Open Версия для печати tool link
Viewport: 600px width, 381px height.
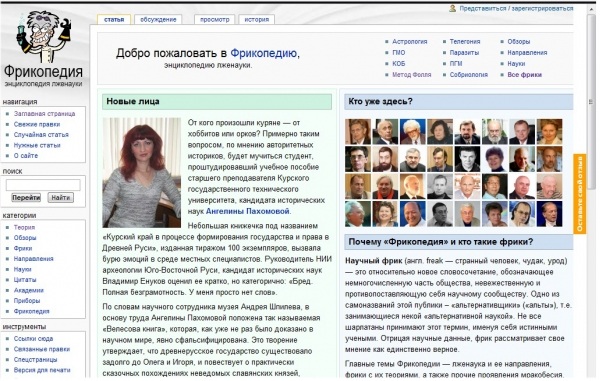pyautogui.click(x=42, y=370)
